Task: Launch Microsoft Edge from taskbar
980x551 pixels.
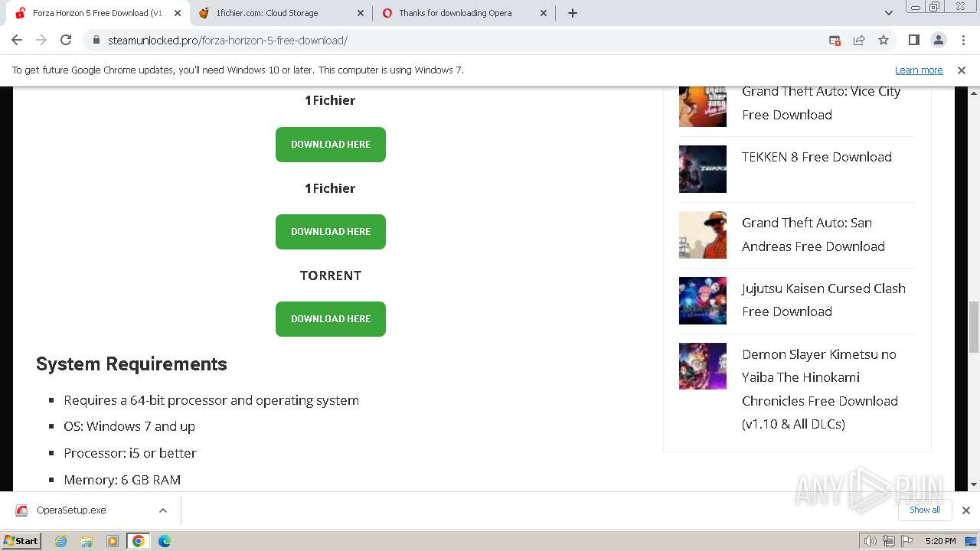Action: tap(165, 541)
